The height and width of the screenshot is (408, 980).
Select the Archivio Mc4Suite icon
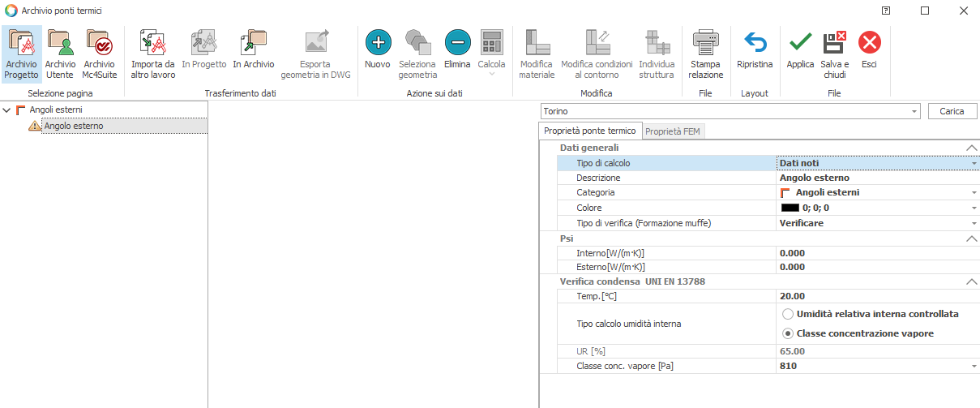click(x=98, y=53)
